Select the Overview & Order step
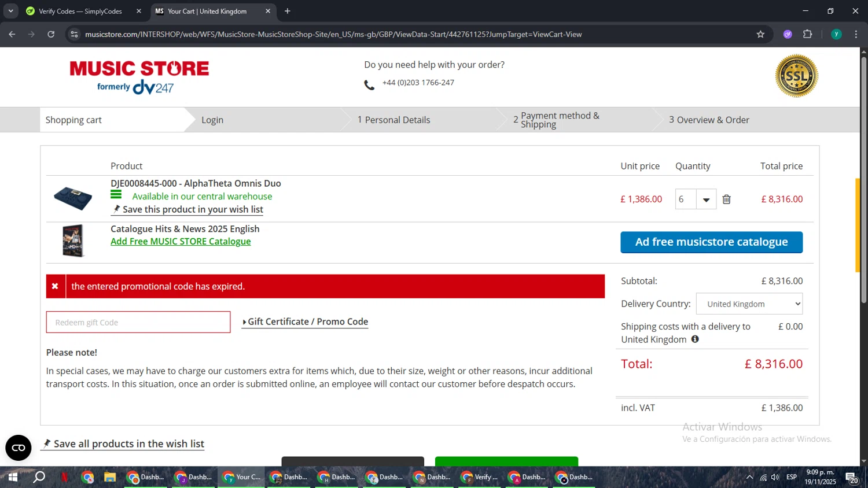This screenshot has height=488, width=868. click(x=709, y=120)
